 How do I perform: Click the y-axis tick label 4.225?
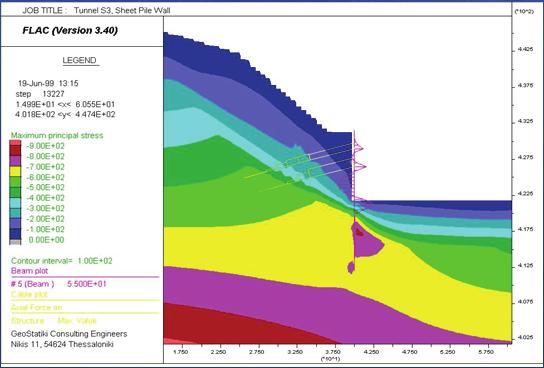tap(525, 194)
